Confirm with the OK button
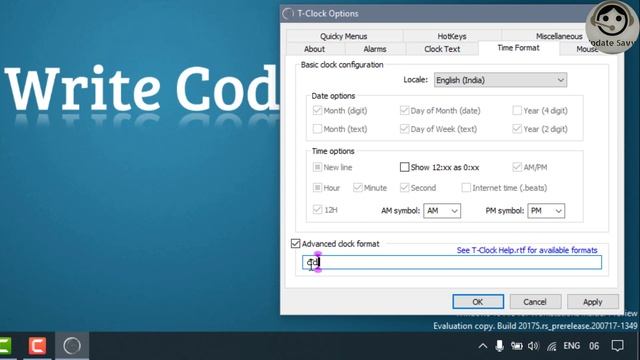Image resolution: width=640 pixels, height=360 pixels. tap(478, 302)
